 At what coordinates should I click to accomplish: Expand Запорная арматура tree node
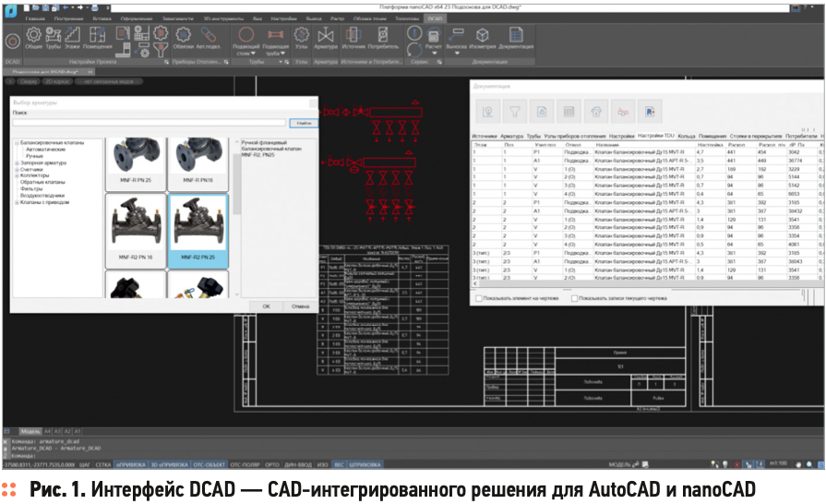click(17, 163)
